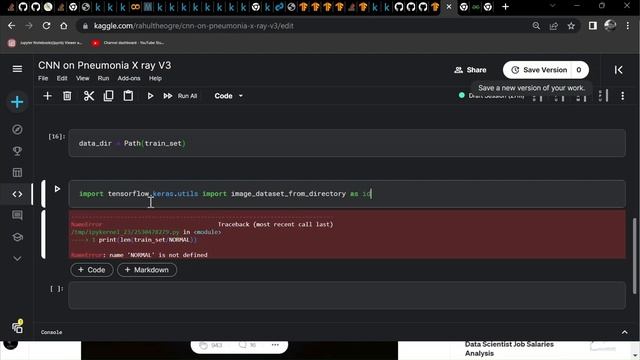Click the empty code cell below

[x=347, y=295]
